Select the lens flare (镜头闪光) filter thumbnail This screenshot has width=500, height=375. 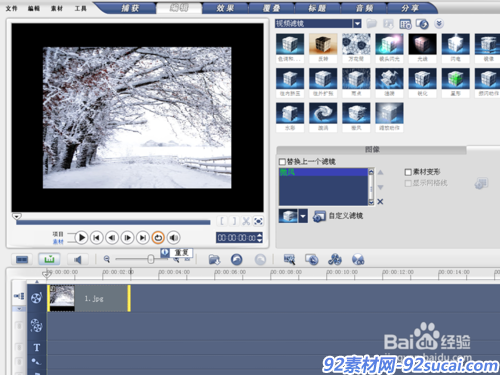(x=389, y=44)
